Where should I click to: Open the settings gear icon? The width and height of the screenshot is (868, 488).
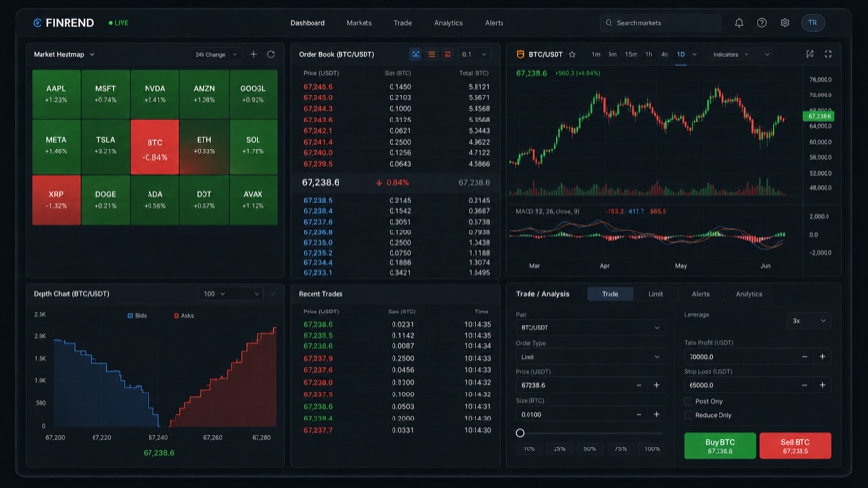coord(785,23)
